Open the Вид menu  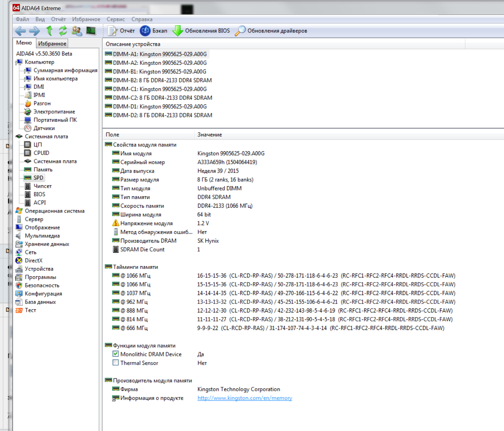(40, 19)
